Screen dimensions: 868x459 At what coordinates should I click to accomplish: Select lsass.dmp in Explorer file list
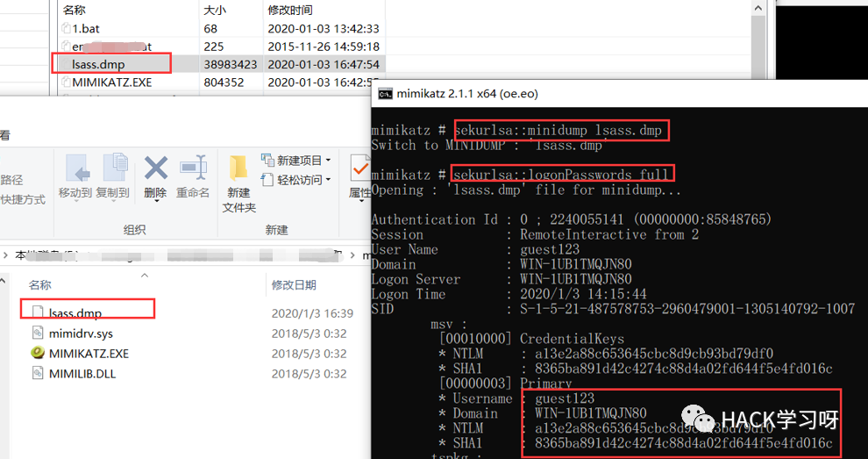(75, 313)
